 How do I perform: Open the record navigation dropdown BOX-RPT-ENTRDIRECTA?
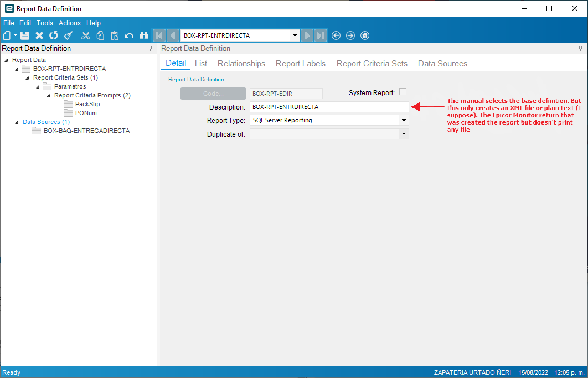295,35
